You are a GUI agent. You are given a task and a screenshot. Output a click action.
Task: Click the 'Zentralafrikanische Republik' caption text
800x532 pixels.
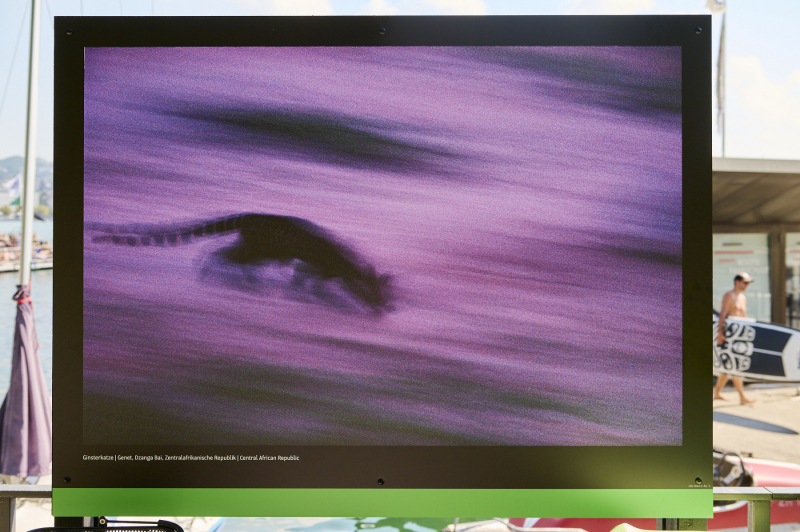200,458
